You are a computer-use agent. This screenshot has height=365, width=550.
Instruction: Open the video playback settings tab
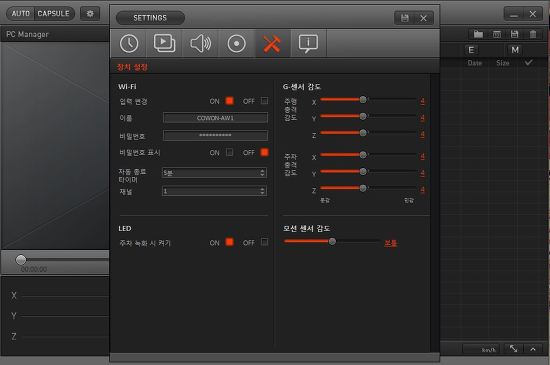coord(165,43)
